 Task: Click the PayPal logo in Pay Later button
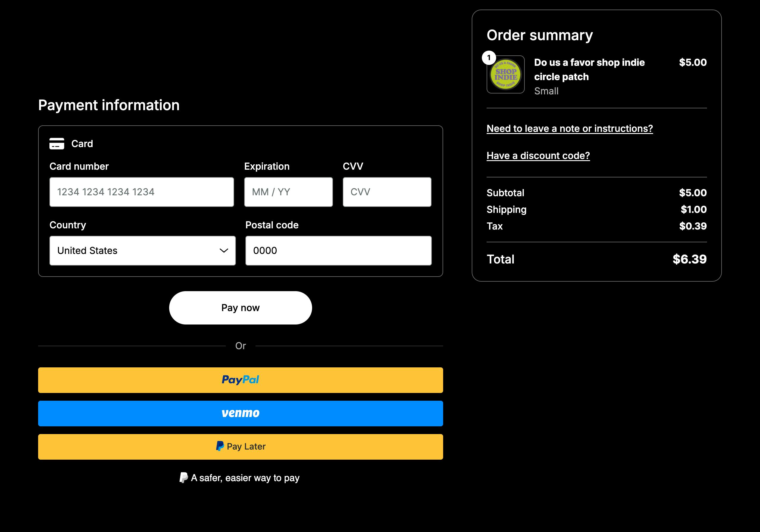(x=220, y=446)
